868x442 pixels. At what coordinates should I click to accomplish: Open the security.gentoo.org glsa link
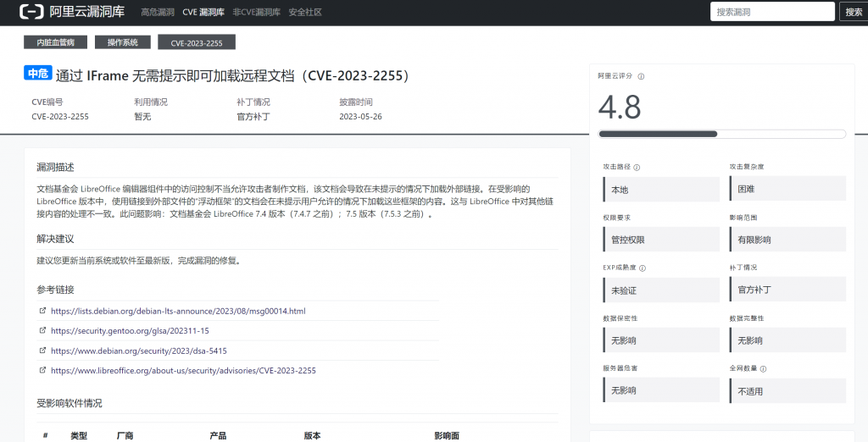[x=130, y=331]
